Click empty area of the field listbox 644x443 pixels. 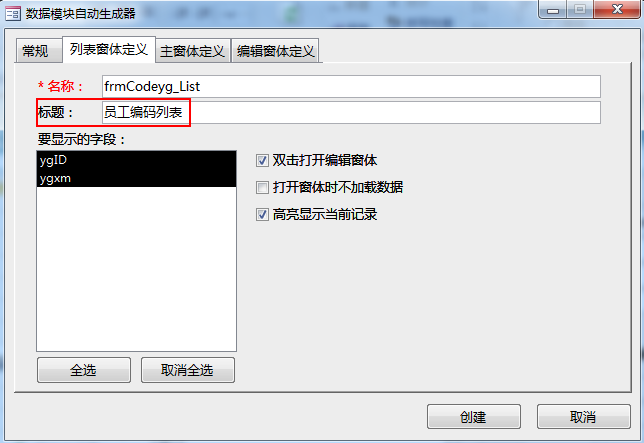point(136,269)
